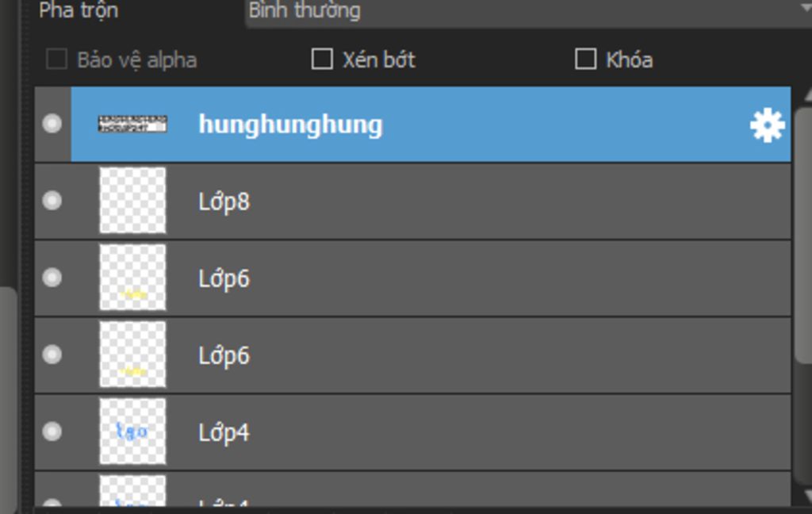Click the layer list scroll-up arrow

click(x=805, y=94)
